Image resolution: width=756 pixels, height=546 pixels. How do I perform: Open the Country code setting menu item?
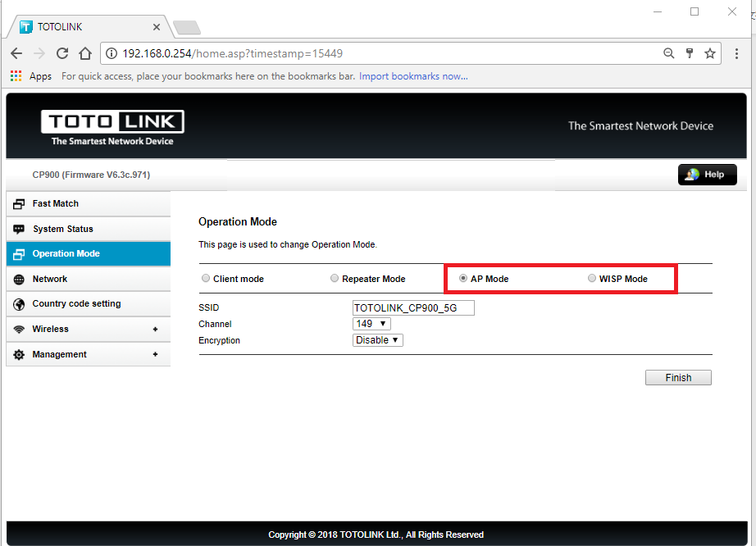(89, 304)
